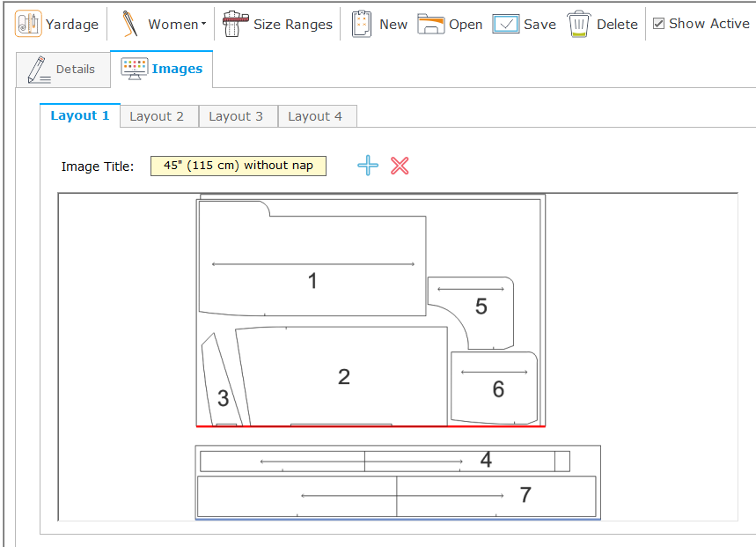The image size is (756, 547).
Task: Save using the Save icon
Action: [x=506, y=24]
